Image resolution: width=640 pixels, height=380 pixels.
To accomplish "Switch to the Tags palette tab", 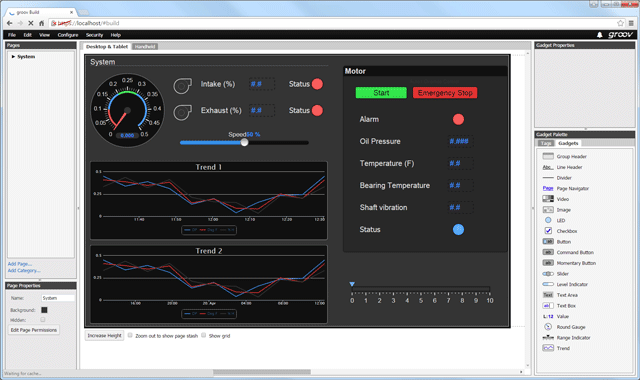I will coord(546,143).
